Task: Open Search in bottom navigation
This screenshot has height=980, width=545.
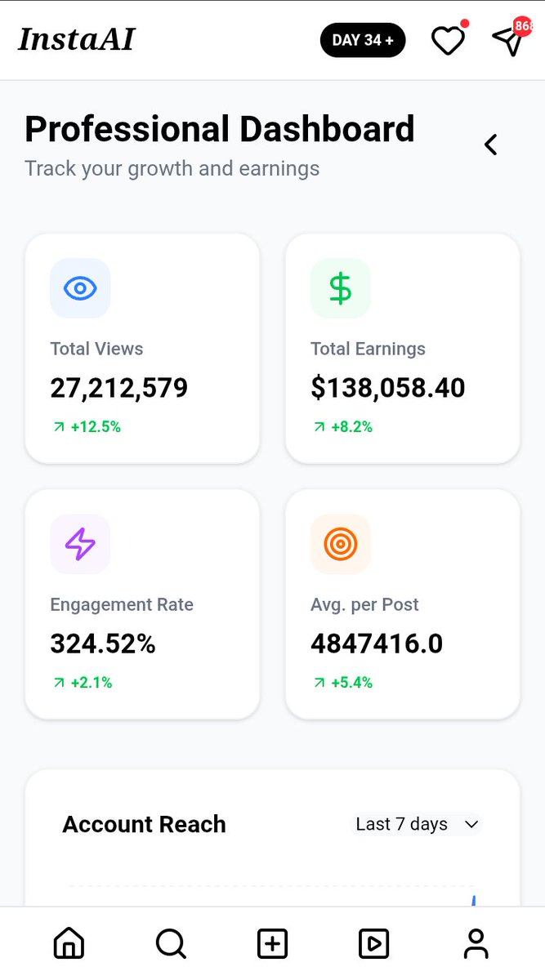Action: click(x=171, y=944)
